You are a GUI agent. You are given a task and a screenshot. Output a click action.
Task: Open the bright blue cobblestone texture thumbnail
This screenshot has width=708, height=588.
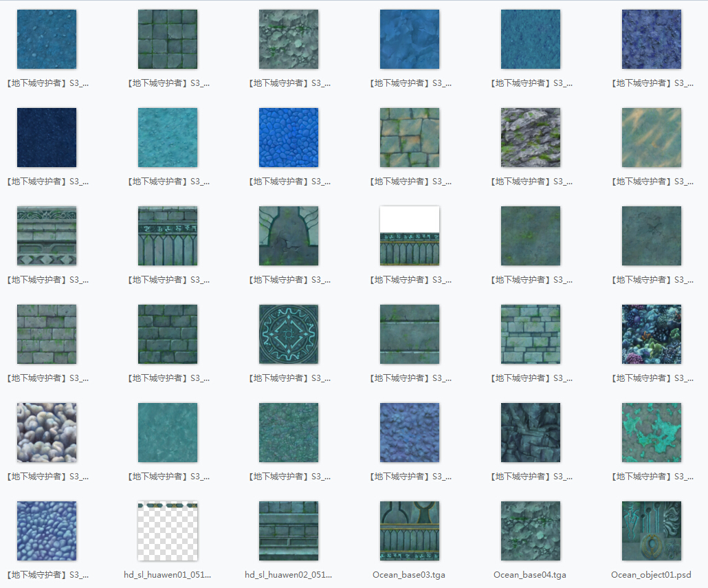[289, 138]
